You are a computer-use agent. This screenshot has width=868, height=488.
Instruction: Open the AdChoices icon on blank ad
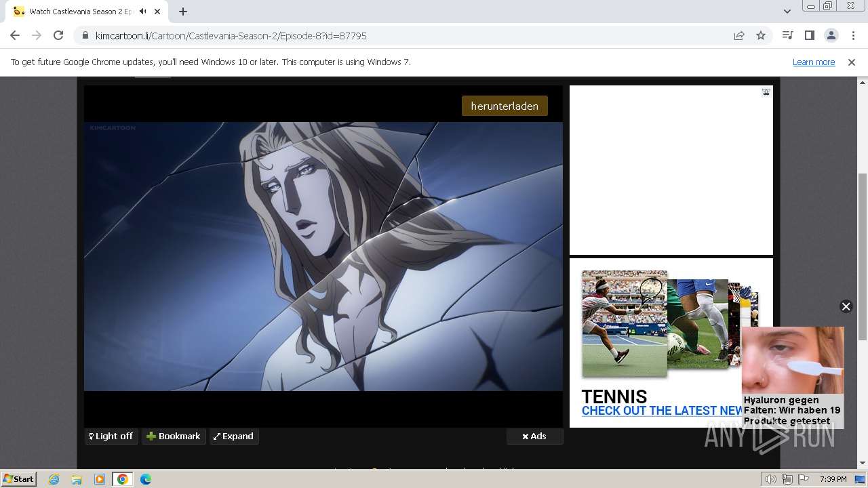coord(766,92)
